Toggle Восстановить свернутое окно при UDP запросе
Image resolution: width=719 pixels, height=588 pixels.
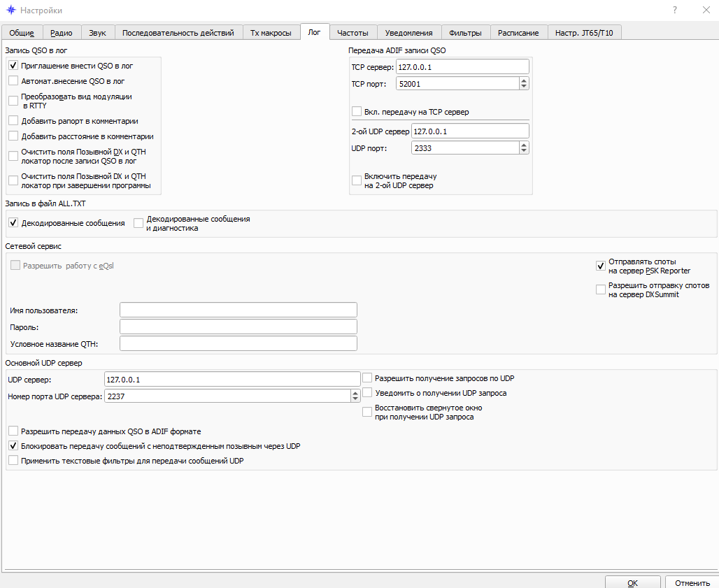click(x=366, y=412)
